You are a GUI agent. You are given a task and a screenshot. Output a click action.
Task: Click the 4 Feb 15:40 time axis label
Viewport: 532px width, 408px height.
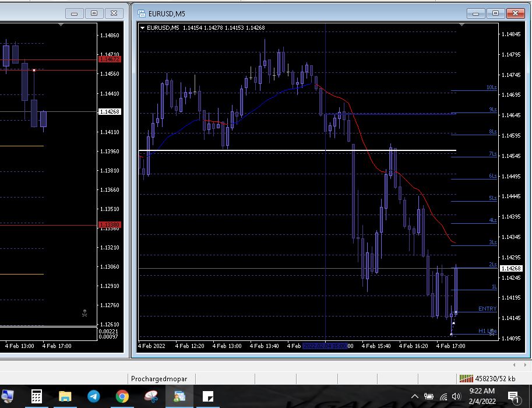376,346
